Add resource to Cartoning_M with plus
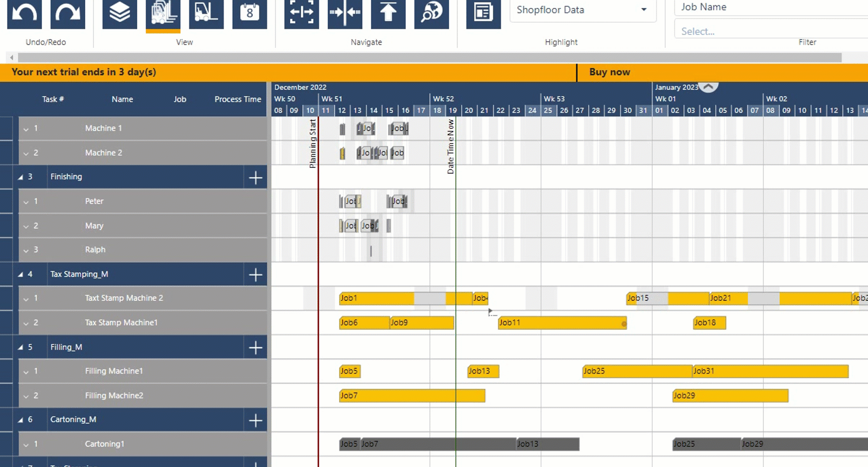 256,420
